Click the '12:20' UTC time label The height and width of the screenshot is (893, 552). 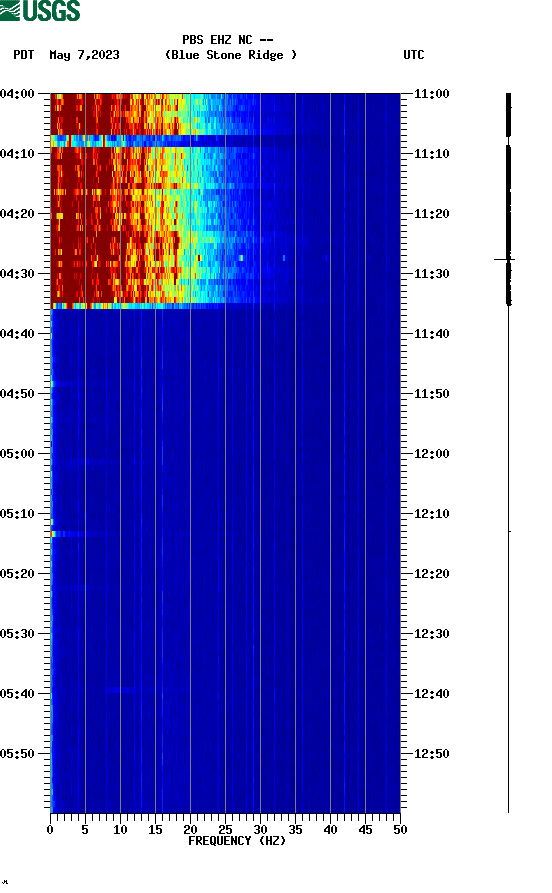tap(432, 574)
